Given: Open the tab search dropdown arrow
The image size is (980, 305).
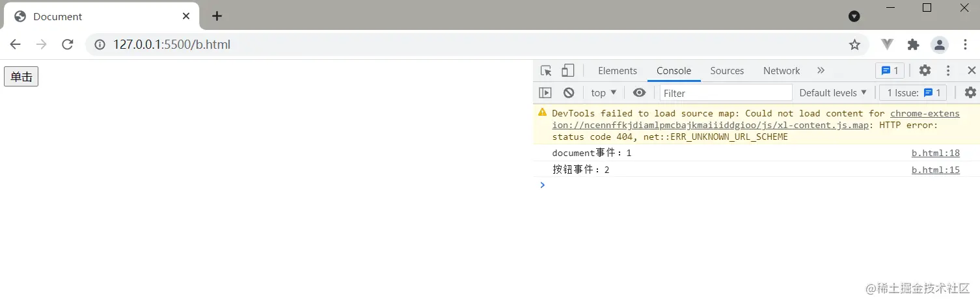Looking at the screenshot, I should tap(854, 16).
